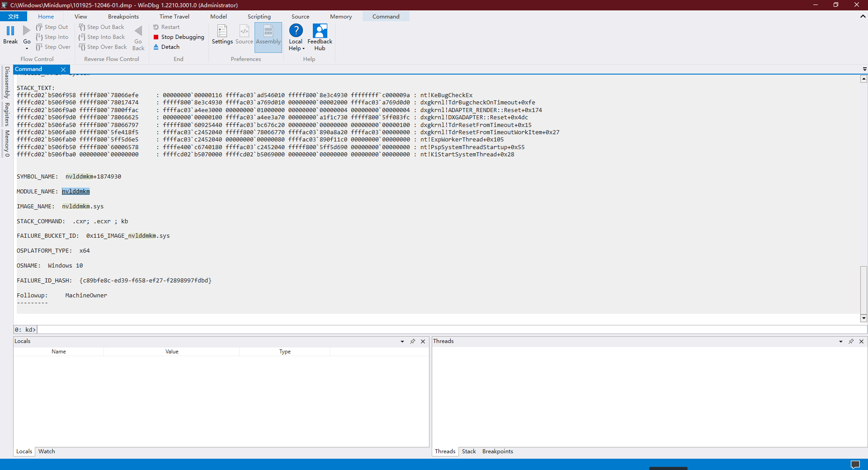Image resolution: width=868 pixels, height=470 pixels.
Task: Open the Memory ribbon tab
Action: [341, 17]
